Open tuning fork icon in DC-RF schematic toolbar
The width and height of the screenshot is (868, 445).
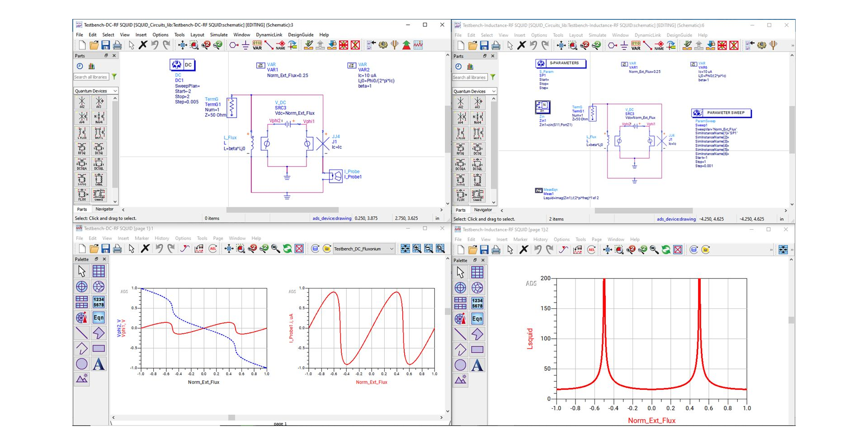(395, 45)
